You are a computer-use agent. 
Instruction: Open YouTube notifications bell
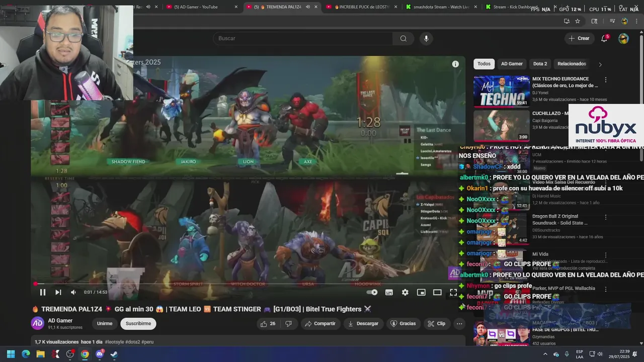(x=604, y=38)
